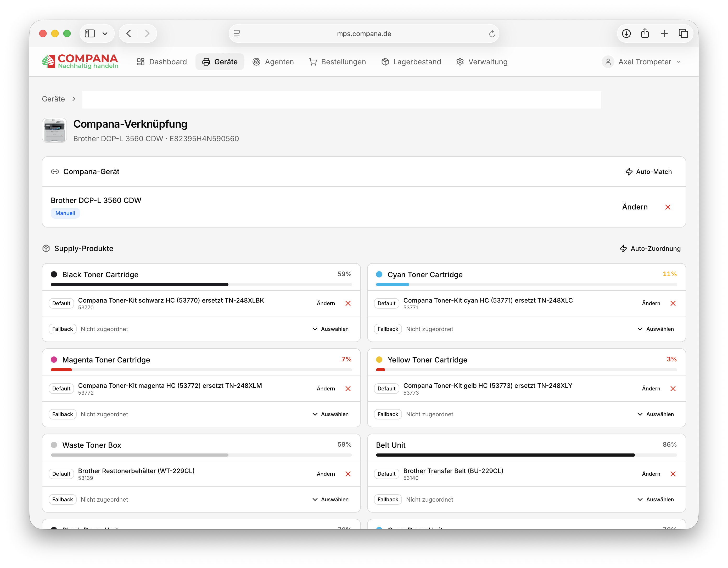Click the mps.compana.de address bar
The height and width of the screenshot is (568, 728).
click(x=364, y=33)
